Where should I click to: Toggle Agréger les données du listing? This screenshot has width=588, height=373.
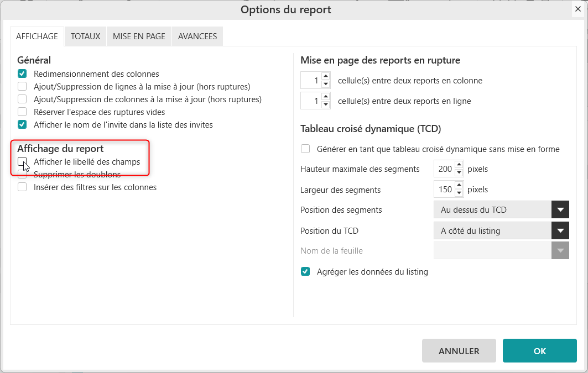click(x=305, y=271)
